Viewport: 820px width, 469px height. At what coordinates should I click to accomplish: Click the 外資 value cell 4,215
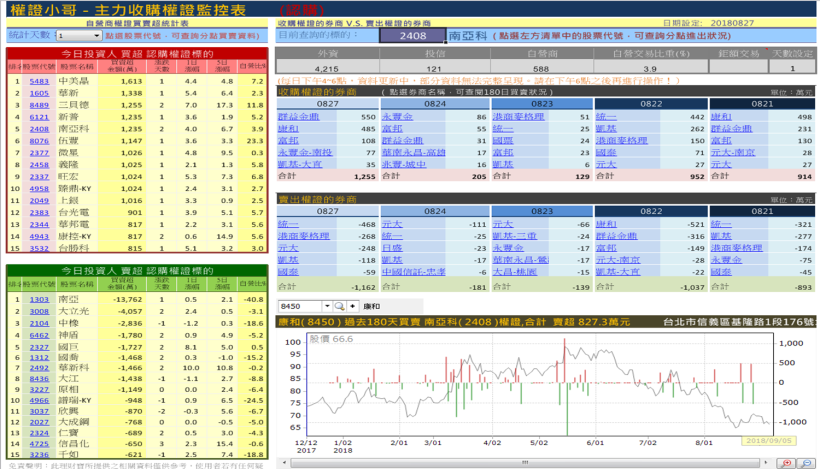pos(327,68)
